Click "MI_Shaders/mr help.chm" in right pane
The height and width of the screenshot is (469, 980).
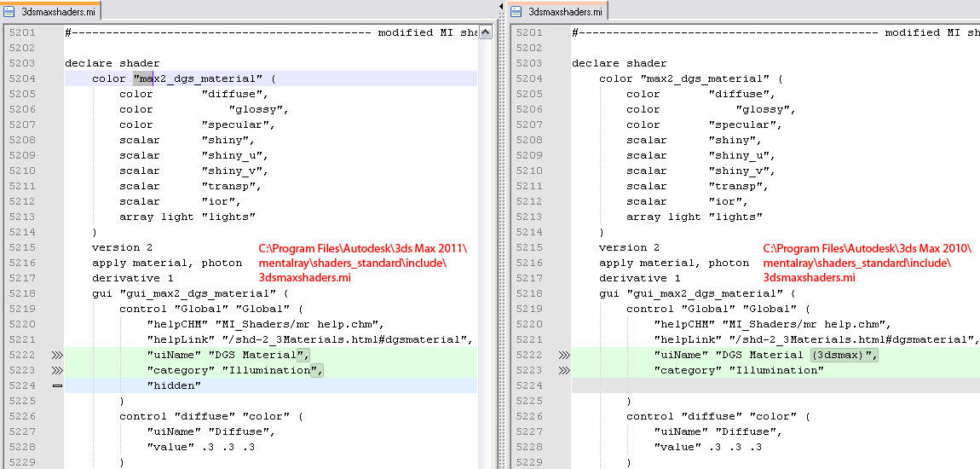(803, 325)
